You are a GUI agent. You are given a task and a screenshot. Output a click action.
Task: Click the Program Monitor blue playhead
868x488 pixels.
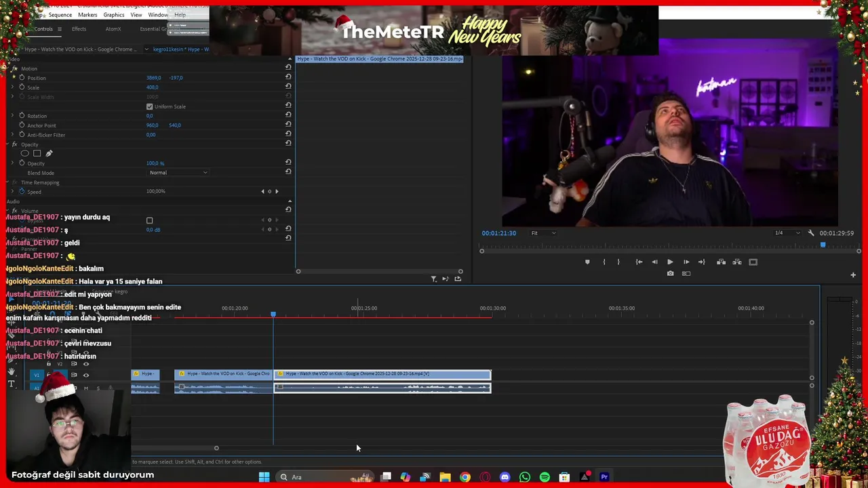(823, 245)
